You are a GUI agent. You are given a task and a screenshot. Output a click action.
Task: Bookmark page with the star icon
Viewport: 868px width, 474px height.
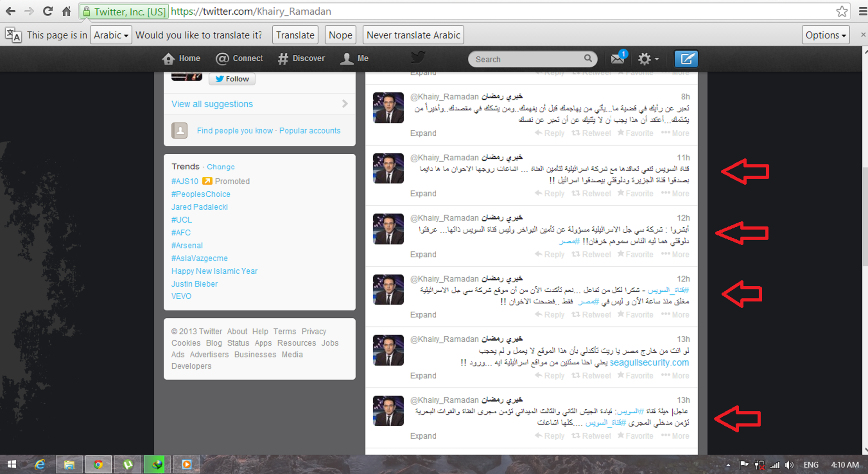[x=841, y=11]
